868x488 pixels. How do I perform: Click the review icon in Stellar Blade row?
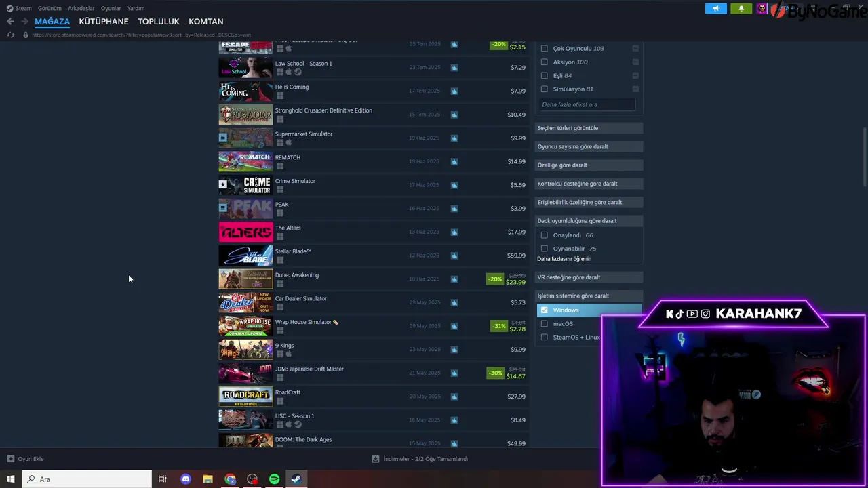tap(454, 256)
